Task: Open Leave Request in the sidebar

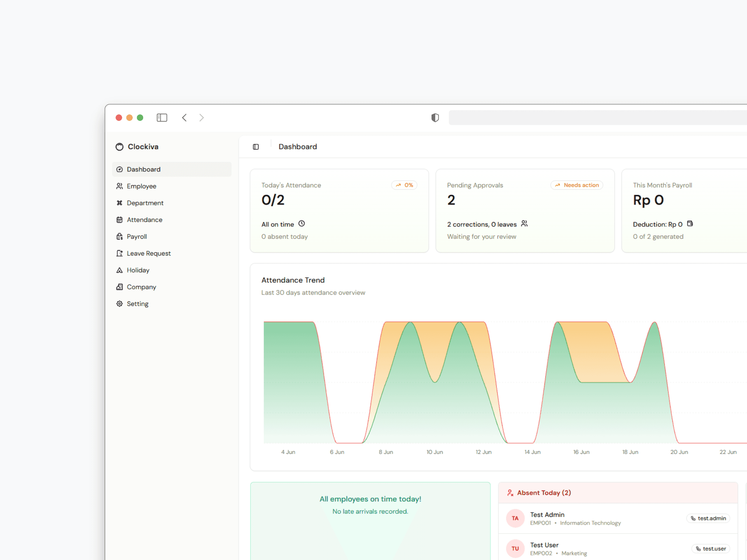Action: (x=172, y=253)
